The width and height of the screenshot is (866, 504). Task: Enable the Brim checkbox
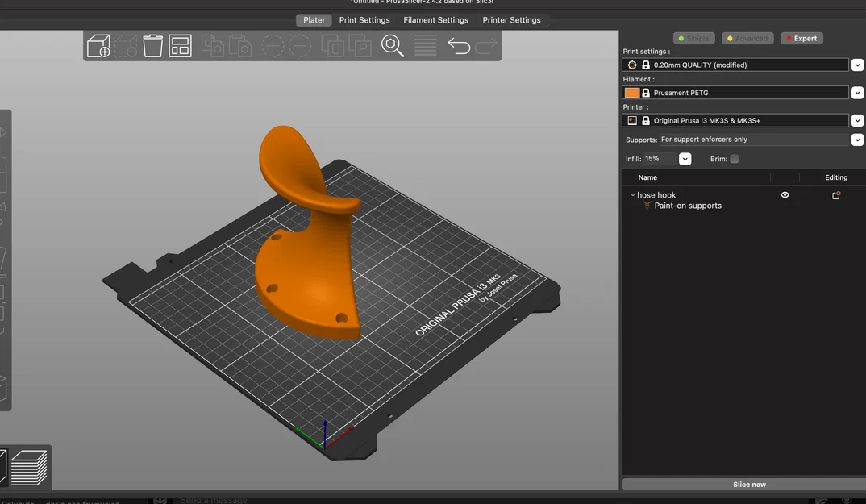[x=734, y=159]
